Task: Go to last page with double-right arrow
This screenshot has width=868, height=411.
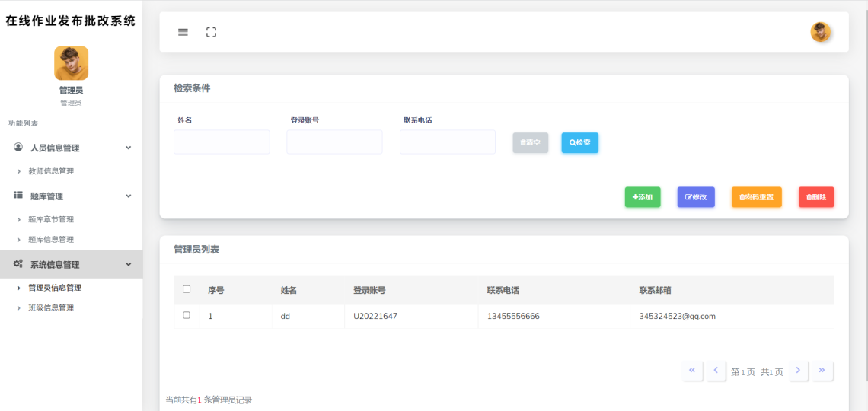Action: click(822, 371)
